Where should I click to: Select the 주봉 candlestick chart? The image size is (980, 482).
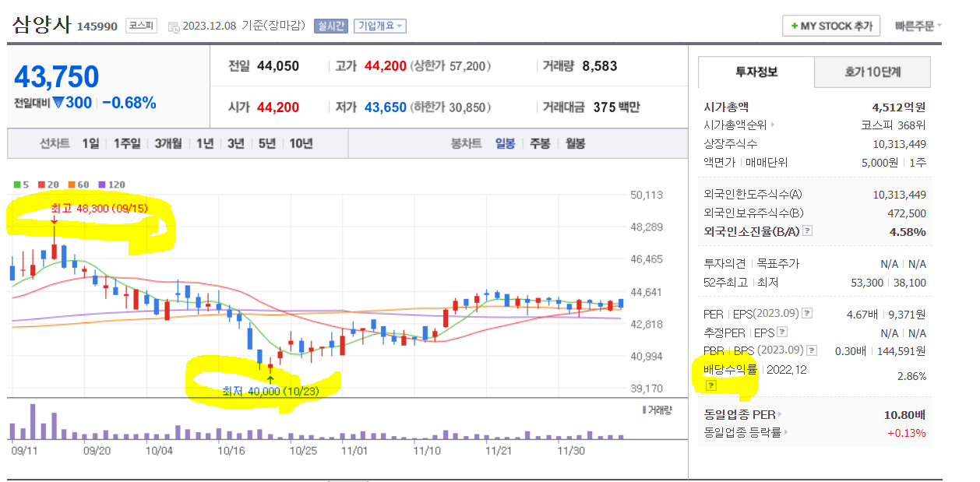[x=540, y=143]
